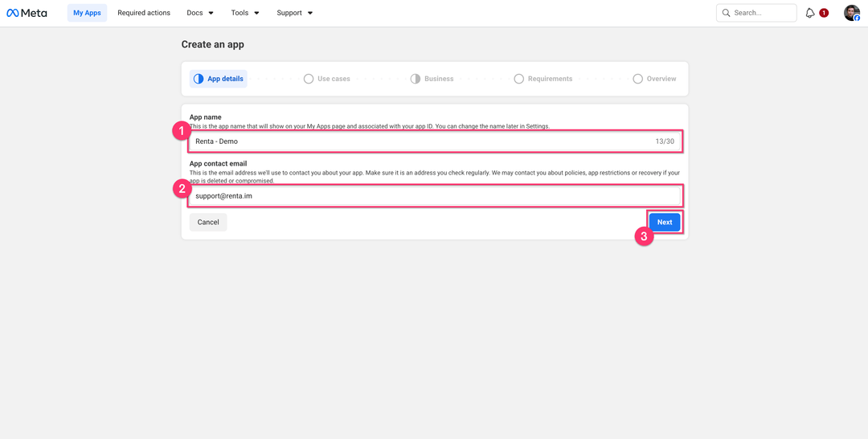Click the red notification count badge
This screenshot has height=439, width=868.
(824, 13)
